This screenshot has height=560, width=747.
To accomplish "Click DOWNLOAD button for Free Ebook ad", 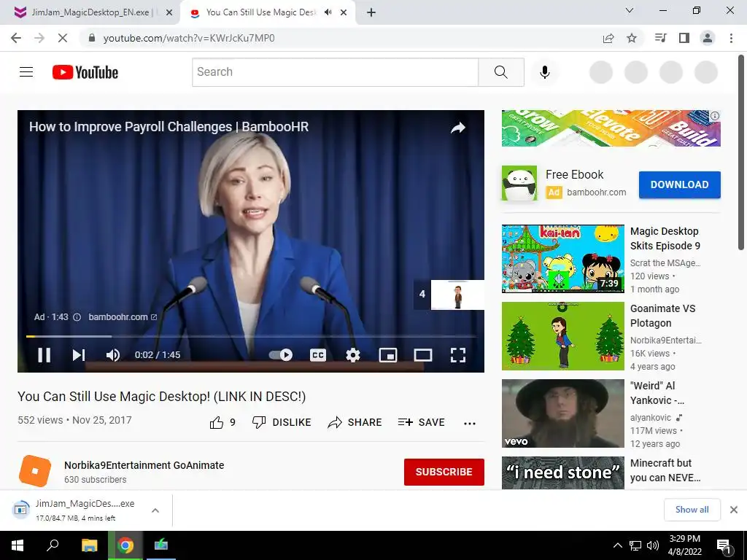I will coord(679,184).
